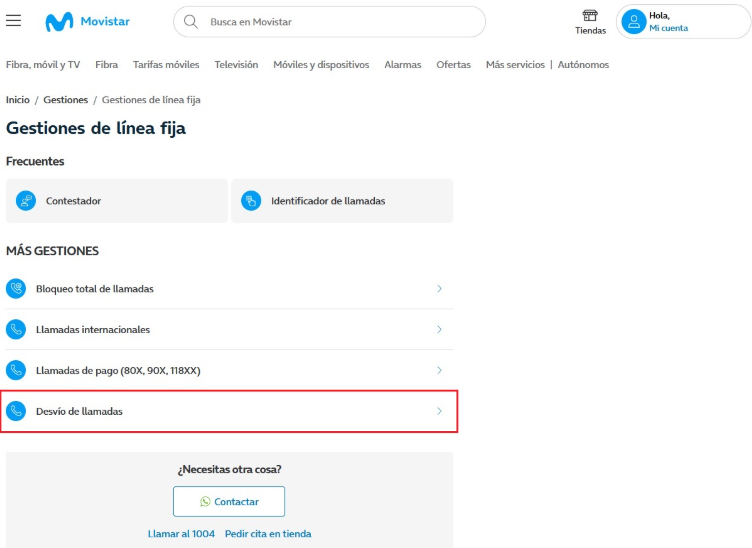The height and width of the screenshot is (548, 752).
Task: Select the Televisión navigation item
Action: pyautogui.click(x=236, y=65)
